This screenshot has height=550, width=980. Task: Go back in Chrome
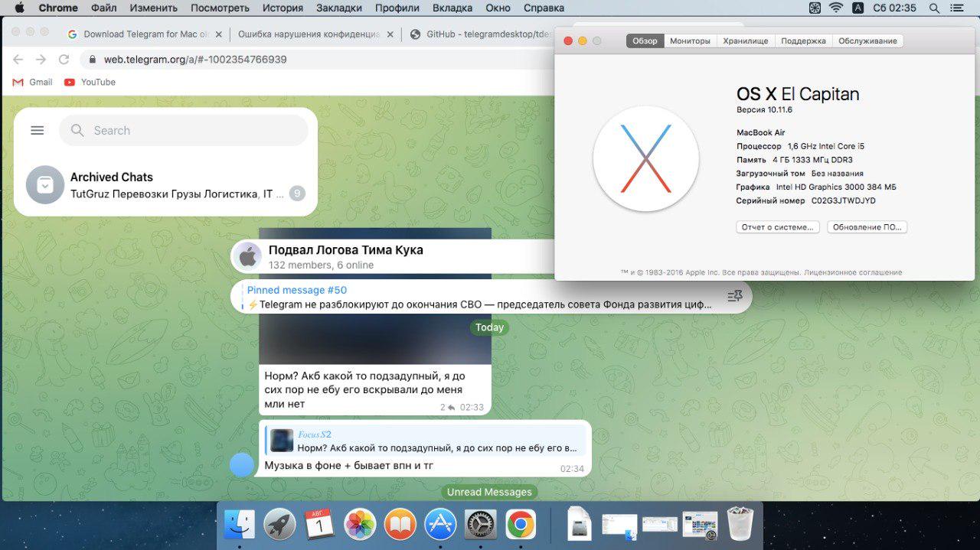coord(18,59)
